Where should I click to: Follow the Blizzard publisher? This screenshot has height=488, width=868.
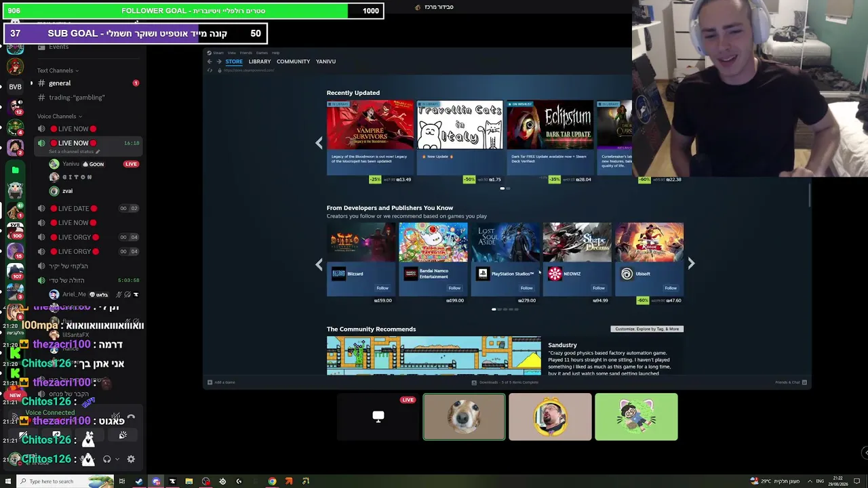click(x=382, y=288)
